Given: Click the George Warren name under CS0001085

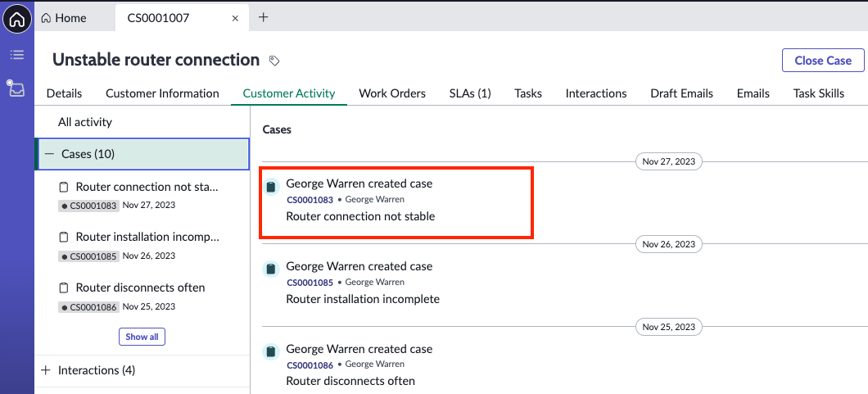Looking at the screenshot, I should coord(375,282).
